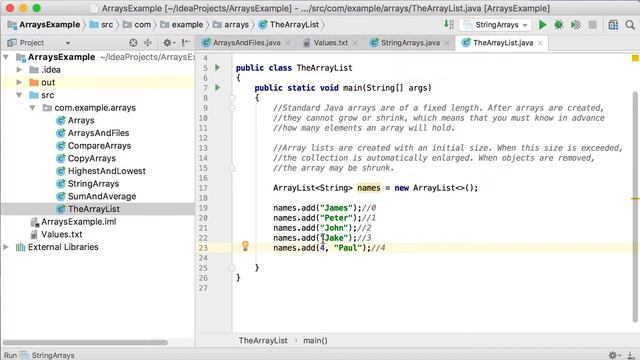Expand the .idea folder
Image resolution: width=640 pixels, height=360 pixels.
19,70
